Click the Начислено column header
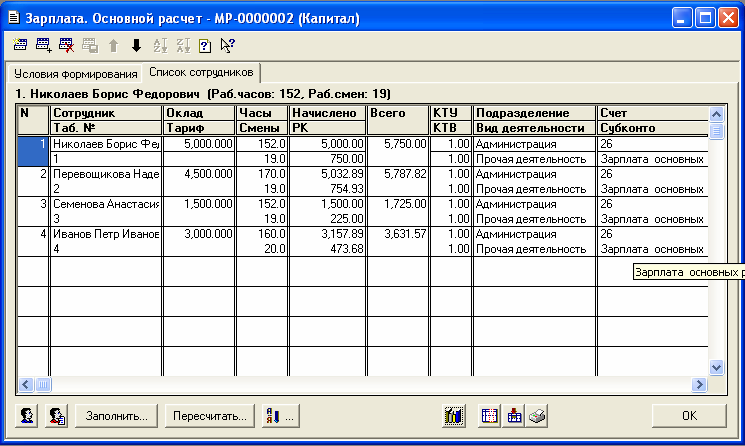745x446 pixels. (325, 113)
